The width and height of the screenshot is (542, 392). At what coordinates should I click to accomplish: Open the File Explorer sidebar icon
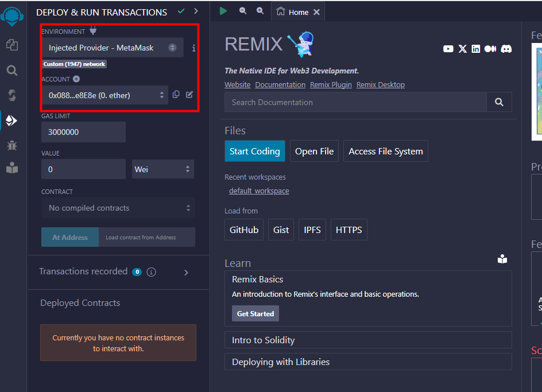click(x=12, y=45)
